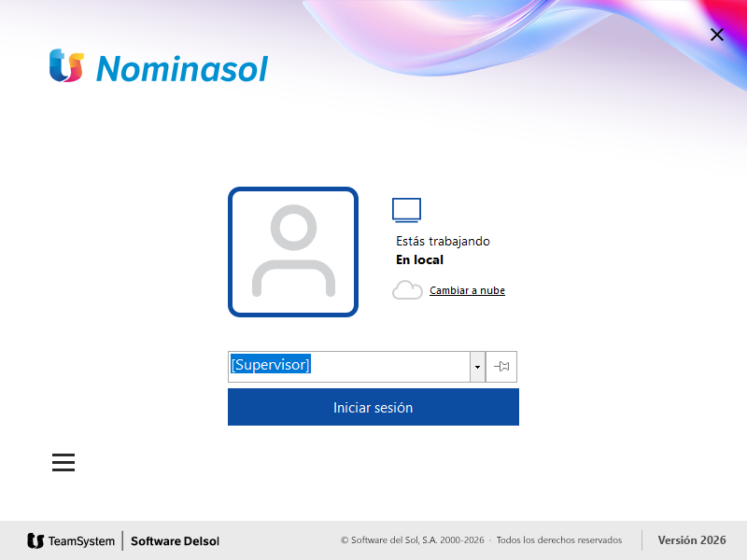Image resolution: width=747 pixels, height=560 pixels.
Task: Click the TeamSystem footer text
Action: click(81, 541)
